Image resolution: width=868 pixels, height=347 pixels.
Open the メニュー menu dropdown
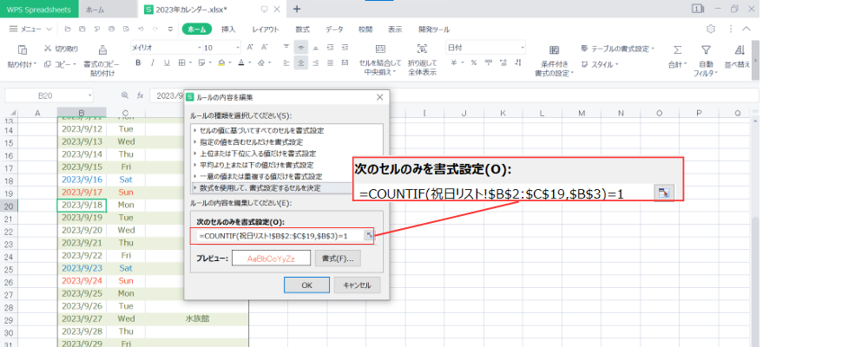(31, 29)
